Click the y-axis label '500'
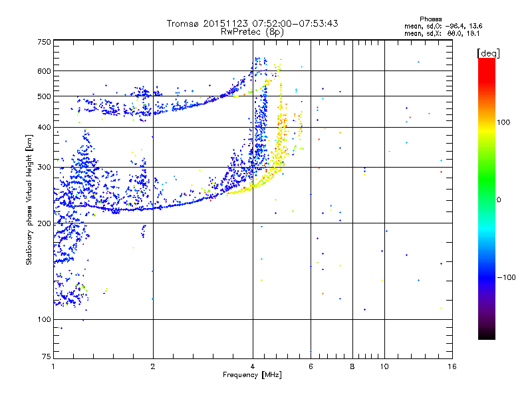The height and width of the screenshot is (399, 532). click(x=44, y=96)
